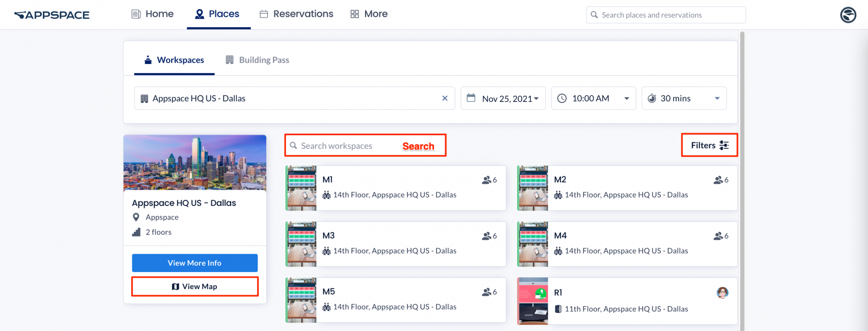Click the location pin icon beside Appspace

pyautogui.click(x=136, y=217)
